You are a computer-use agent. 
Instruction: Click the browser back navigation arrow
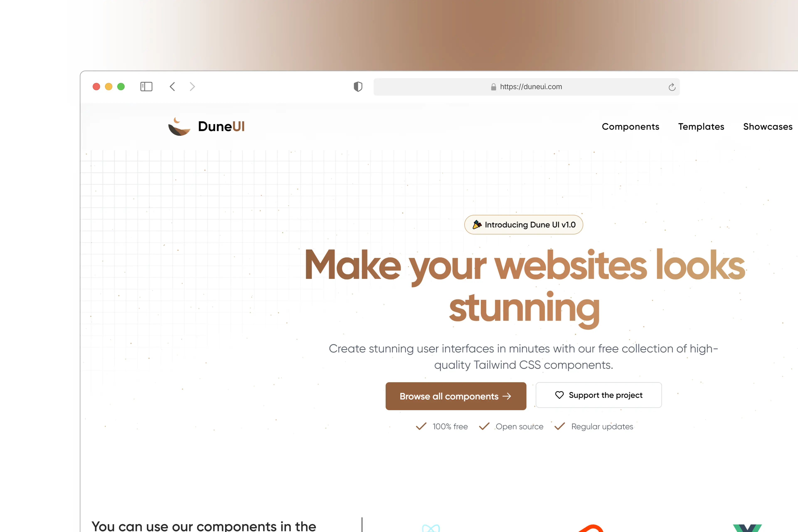(173, 87)
